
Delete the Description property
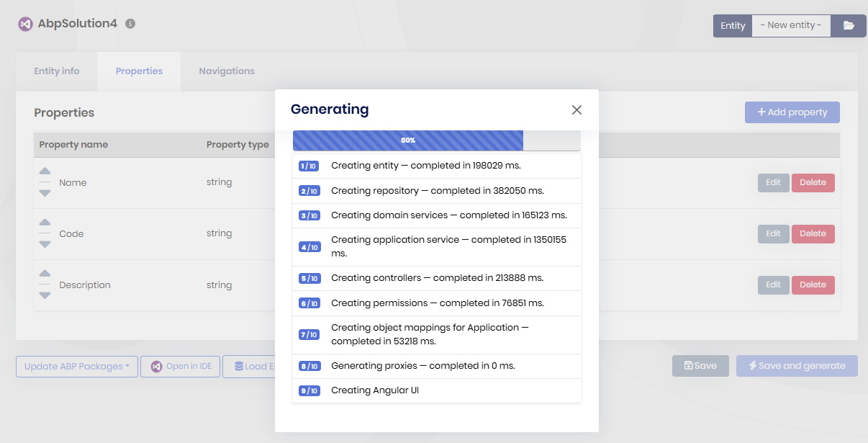click(x=813, y=285)
